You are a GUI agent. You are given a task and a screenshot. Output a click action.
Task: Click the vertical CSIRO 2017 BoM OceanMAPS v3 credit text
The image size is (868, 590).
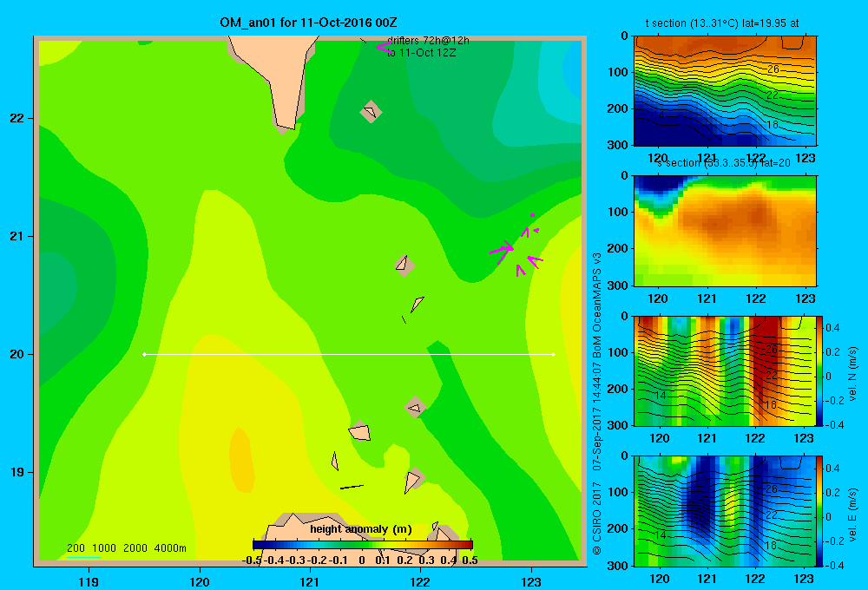click(x=597, y=403)
